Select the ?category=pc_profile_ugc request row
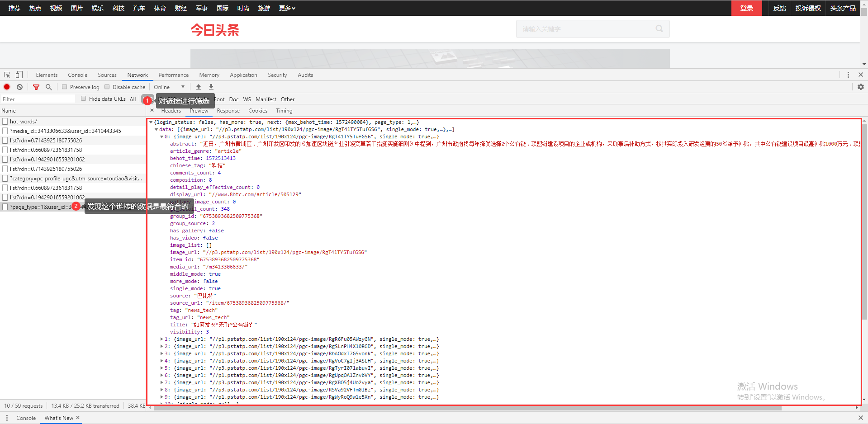 [x=73, y=178]
